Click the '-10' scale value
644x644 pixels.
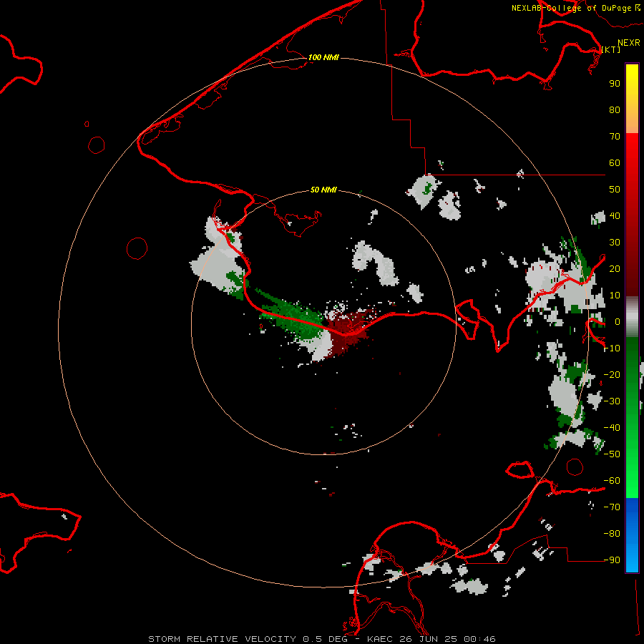612,348
